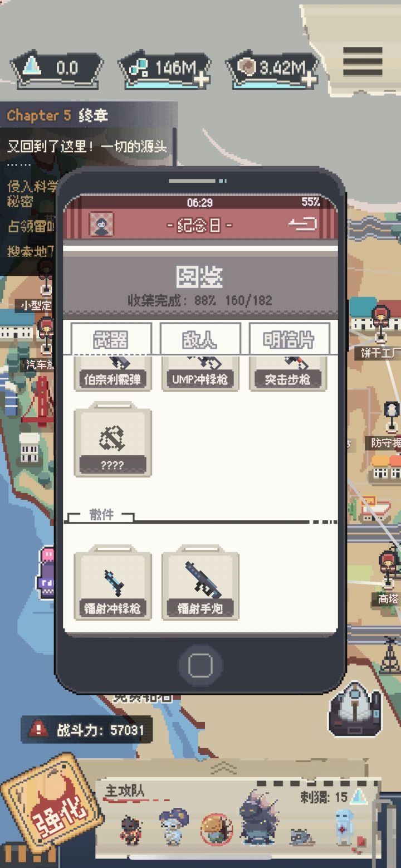Open the rocket capsule icon

point(356,706)
